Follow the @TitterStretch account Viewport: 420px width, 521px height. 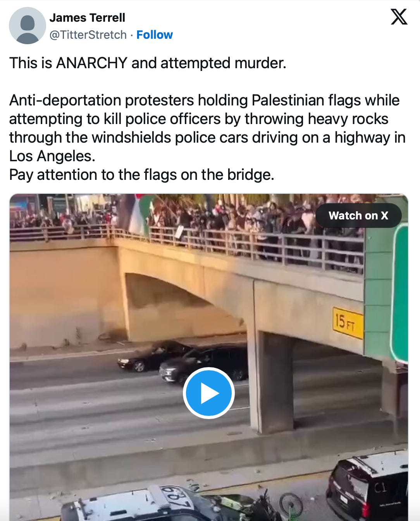click(155, 35)
